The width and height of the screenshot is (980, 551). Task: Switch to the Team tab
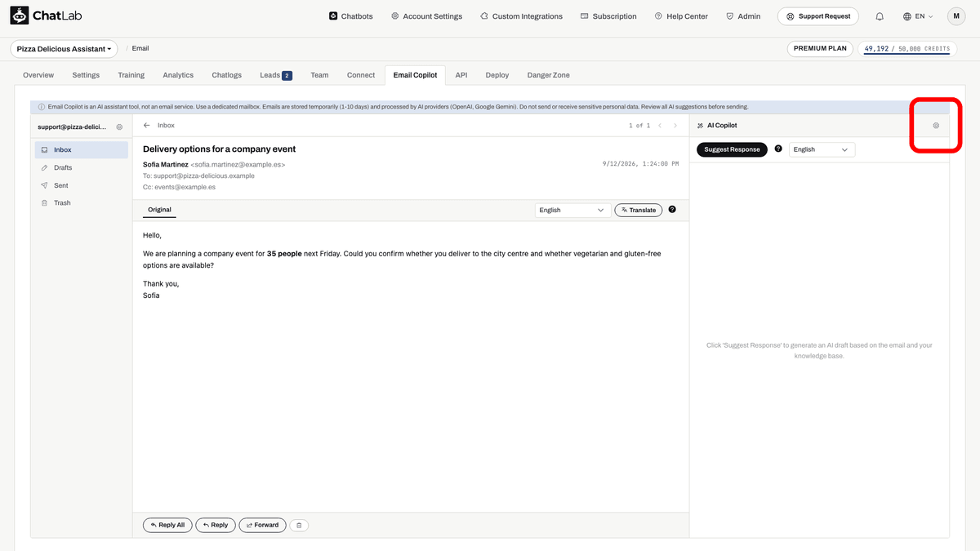tap(319, 75)
